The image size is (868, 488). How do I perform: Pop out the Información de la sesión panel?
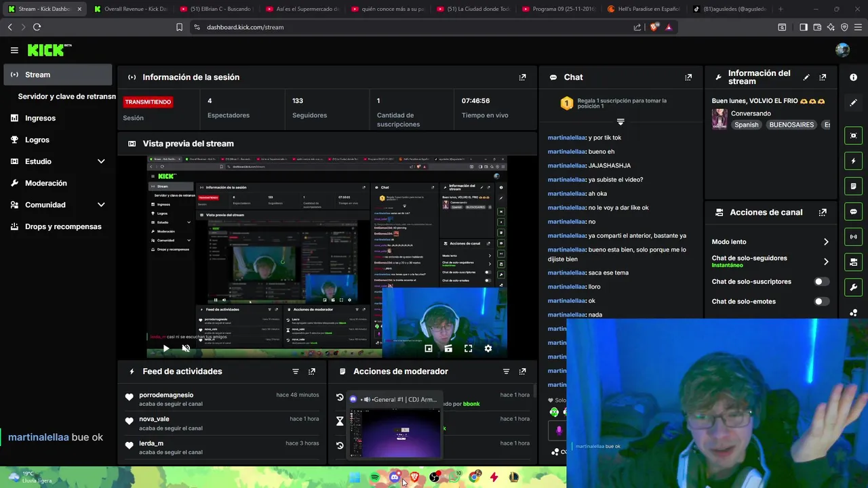[522, 77]
